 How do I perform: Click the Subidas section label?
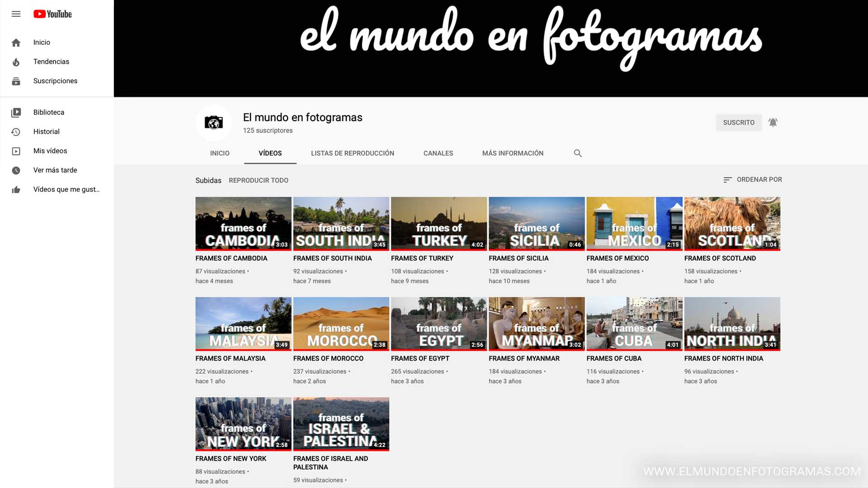coord(208,180)
